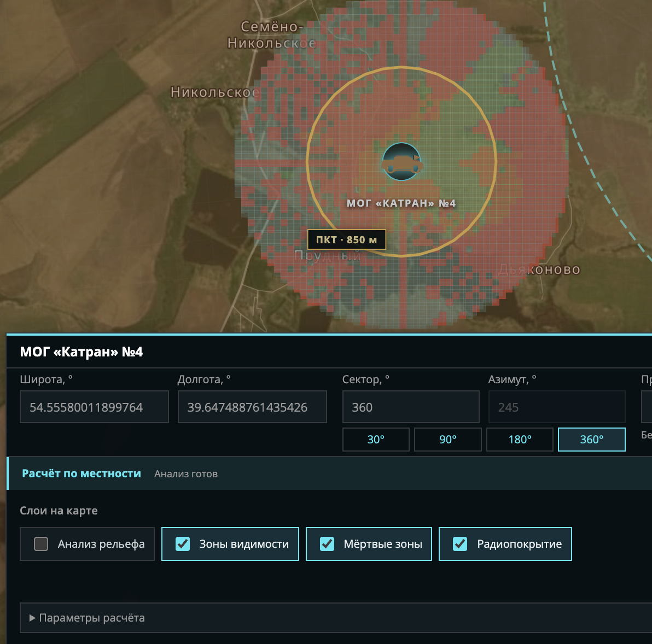This screenshot has height=644, width=652.
Task: Click the disabled Азимут field
Action: (x=557, y=407)
